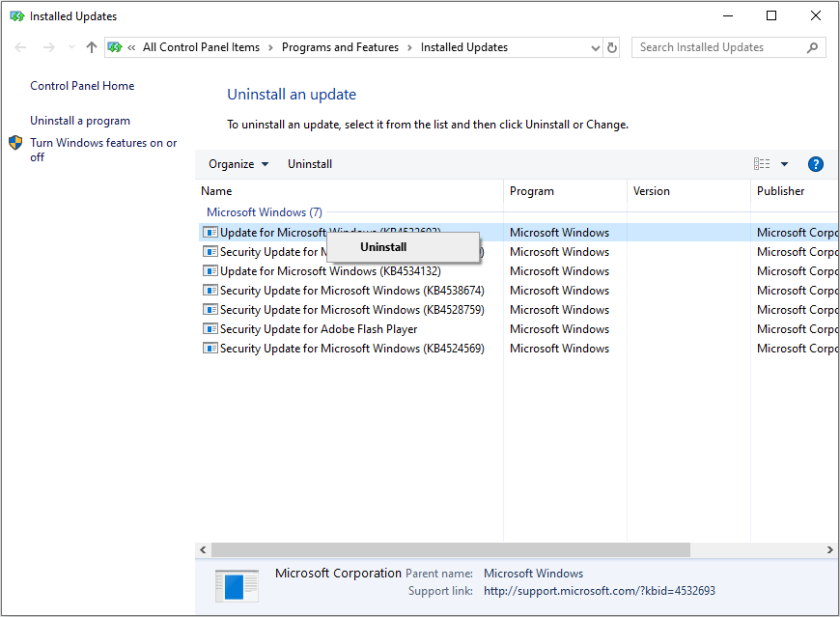
Task: Click the Forward navigation arrow
Action: [48, 47]
